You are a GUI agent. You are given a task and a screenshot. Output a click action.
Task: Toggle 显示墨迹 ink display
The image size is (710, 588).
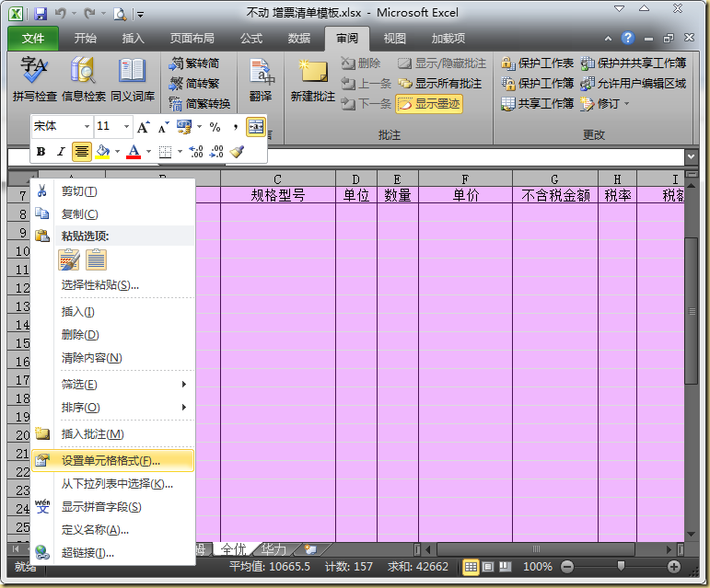429,104
